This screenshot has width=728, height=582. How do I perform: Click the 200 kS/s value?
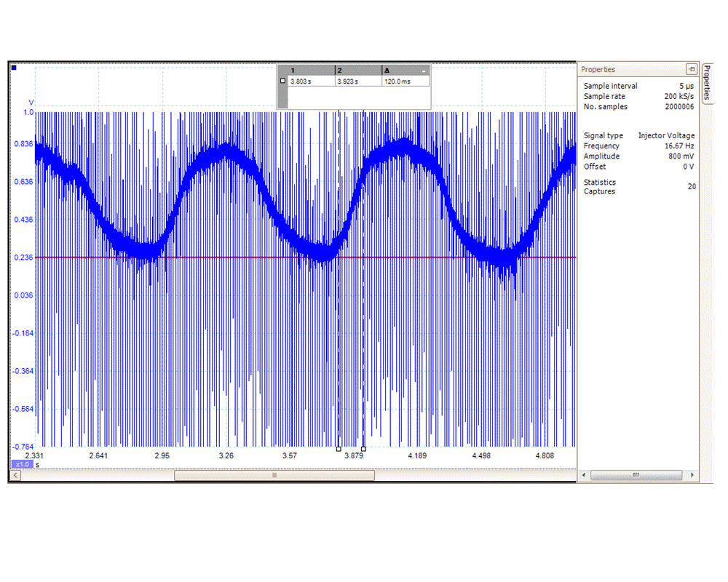pyautogui.click(x=679, y=96)
